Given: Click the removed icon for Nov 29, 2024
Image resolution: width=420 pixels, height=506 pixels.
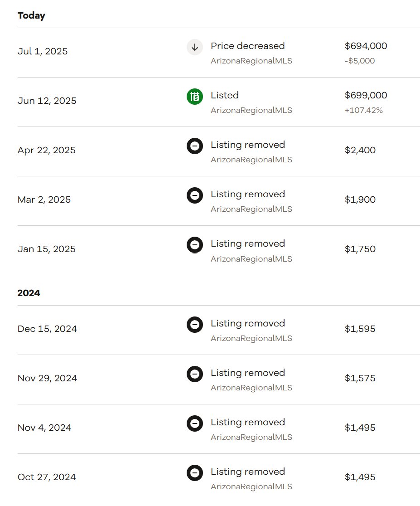Looking at the screenshot, I should pyautogui.click(x=194, y=374).
